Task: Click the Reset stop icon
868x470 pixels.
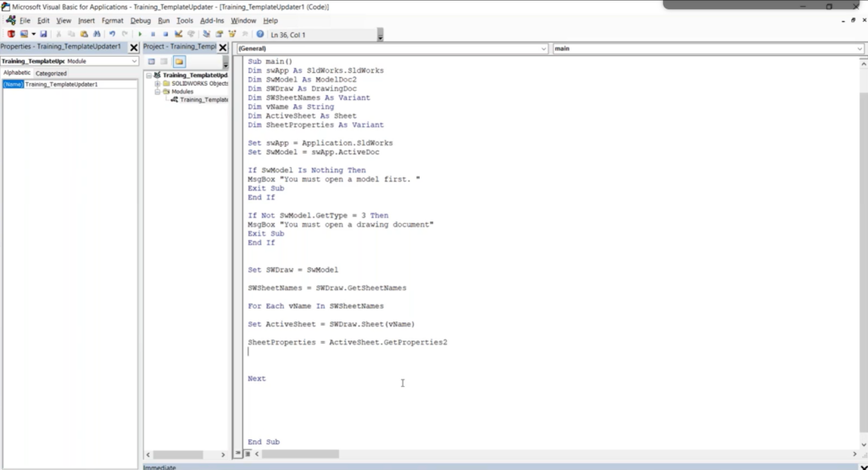Action: (165, 35)
